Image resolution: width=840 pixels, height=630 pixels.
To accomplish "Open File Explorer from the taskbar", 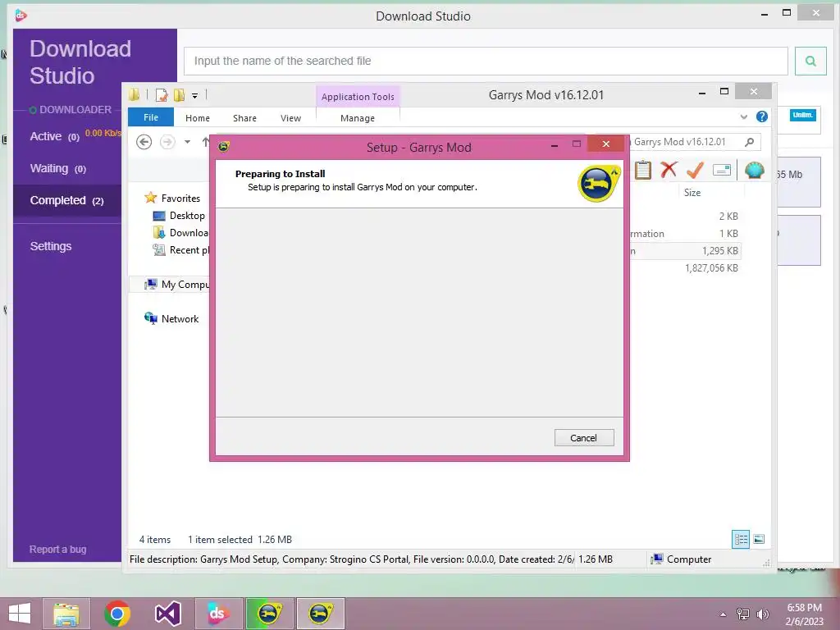I will [66, 614].
